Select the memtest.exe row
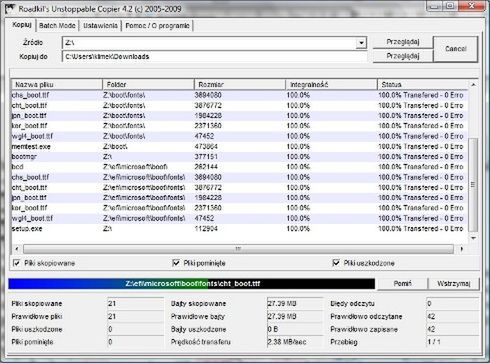490x363 pixels. click(x=240, y=146)
